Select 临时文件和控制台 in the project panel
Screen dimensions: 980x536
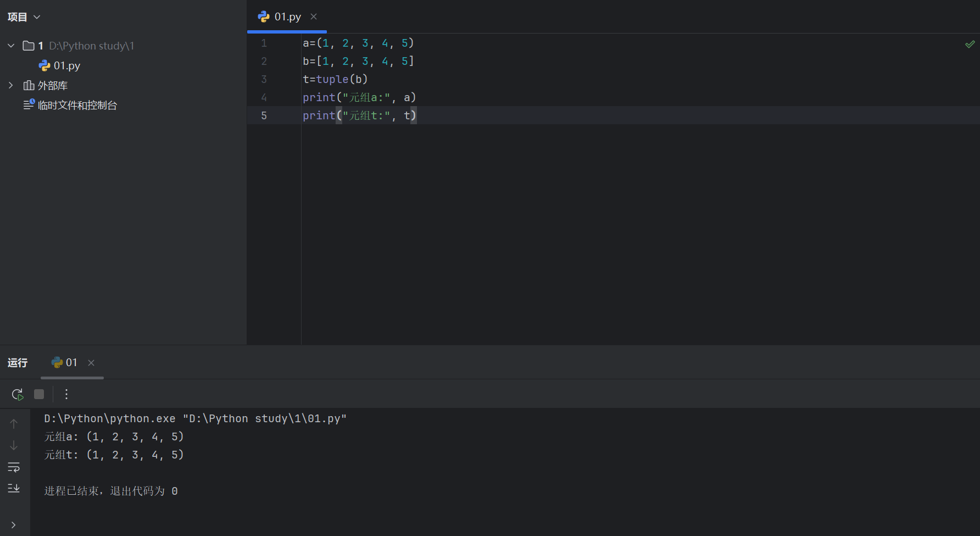[x=77, y=105]
